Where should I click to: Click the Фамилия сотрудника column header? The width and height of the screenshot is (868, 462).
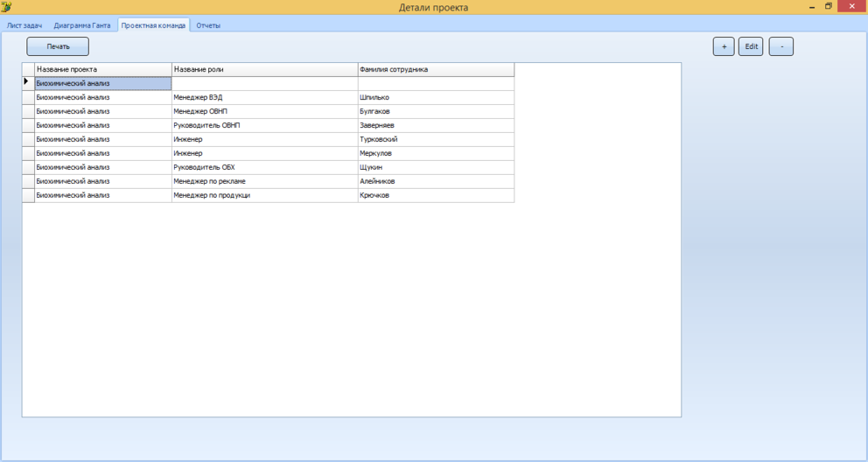tap(436, 70)
